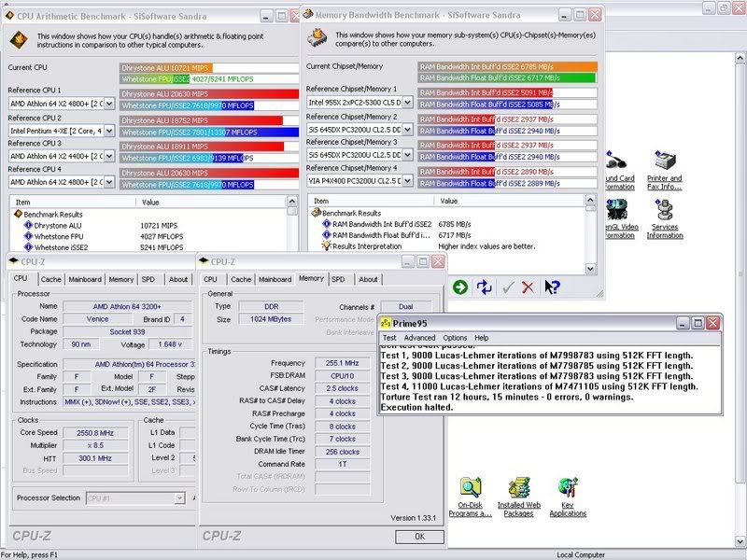
Task: Click the 1T Command Rate value
Action: 342,464
